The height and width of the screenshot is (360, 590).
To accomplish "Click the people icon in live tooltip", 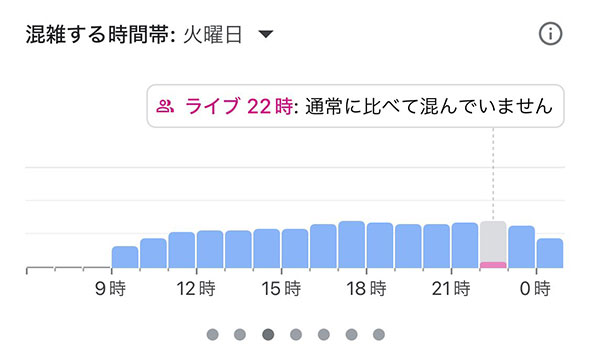I will (165, 106).
